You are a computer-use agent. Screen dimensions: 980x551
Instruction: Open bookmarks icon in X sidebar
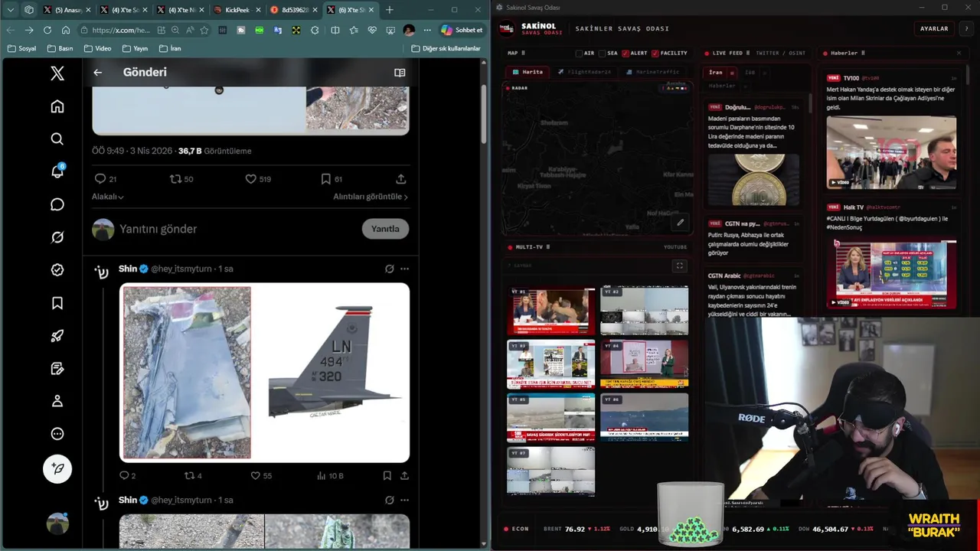click(x=57, y=303)
